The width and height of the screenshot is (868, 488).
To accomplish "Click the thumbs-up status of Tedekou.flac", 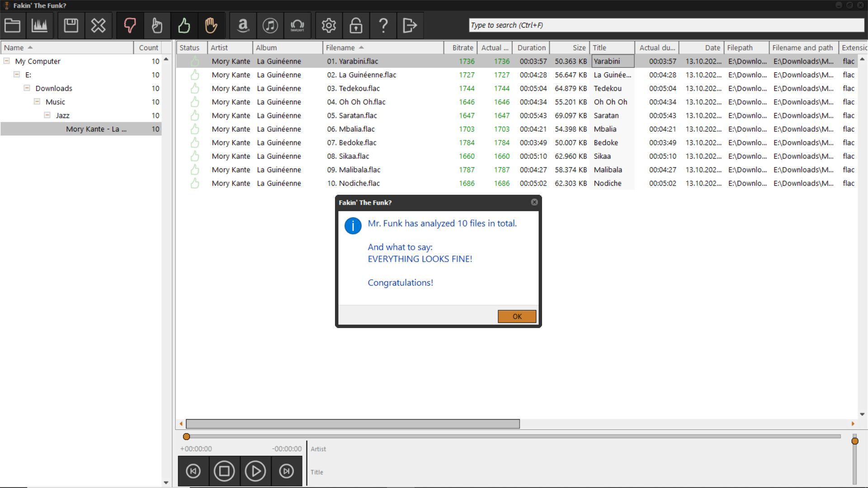I will pyautogui.click(x=195, y=89).
